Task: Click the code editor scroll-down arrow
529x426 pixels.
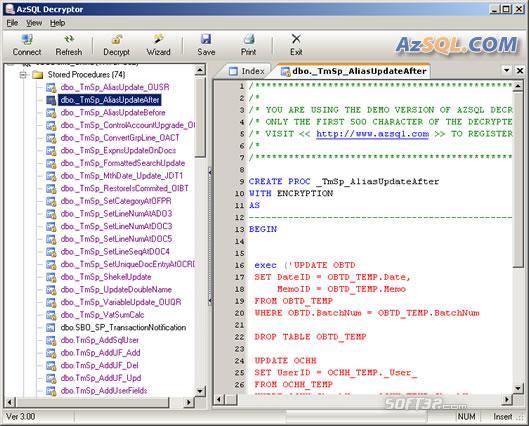Action: coord(518,388)
